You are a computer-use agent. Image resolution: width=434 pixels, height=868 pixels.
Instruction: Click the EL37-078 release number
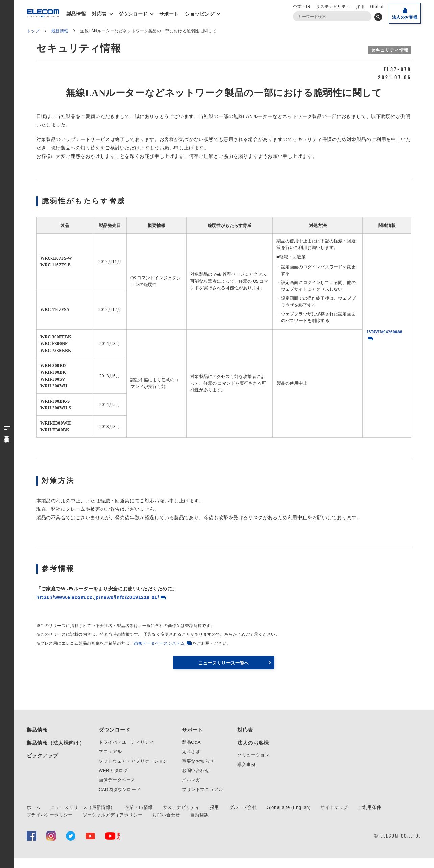tap(397, 69)
